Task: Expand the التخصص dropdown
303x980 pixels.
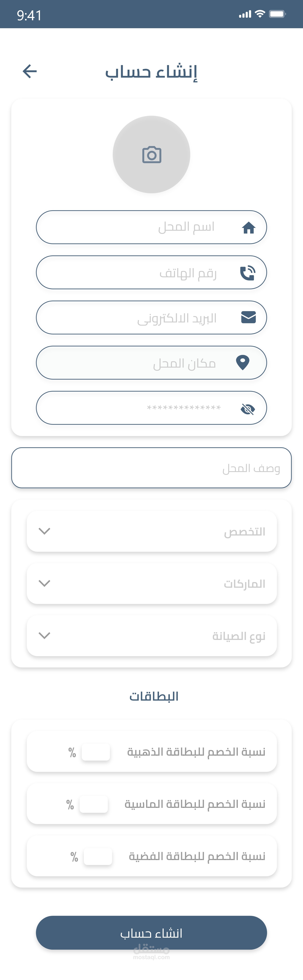Action: click(44, 531)
